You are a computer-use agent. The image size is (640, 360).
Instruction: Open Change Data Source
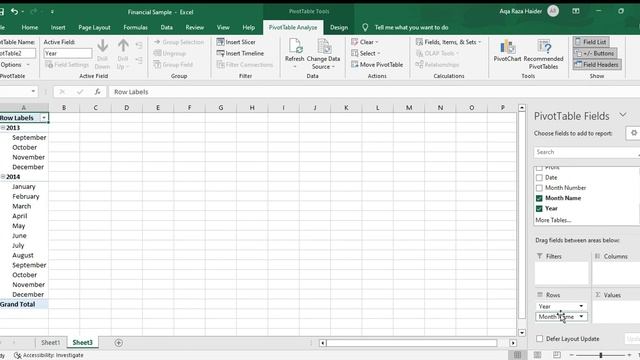(x=324, y=53)
